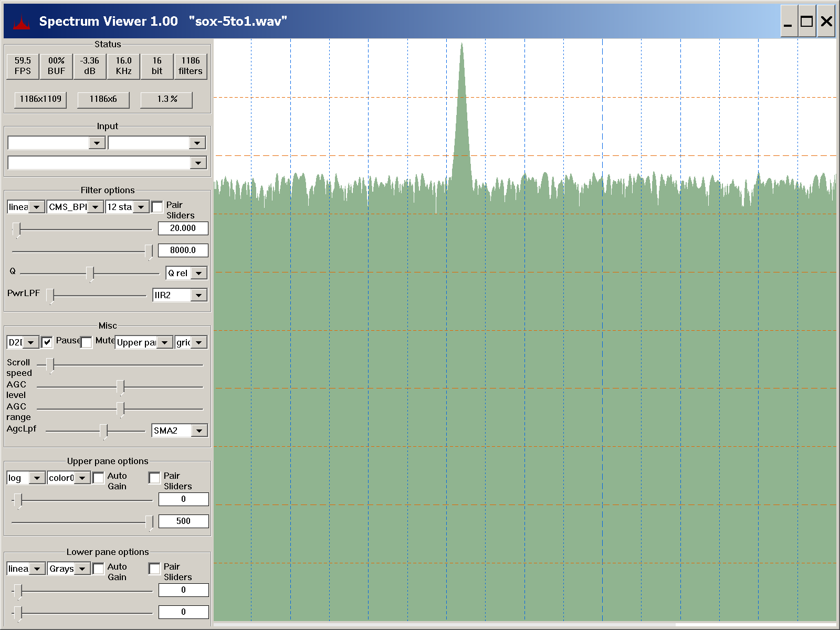Open the Upper pane selector dropdown

click(165, 342)
